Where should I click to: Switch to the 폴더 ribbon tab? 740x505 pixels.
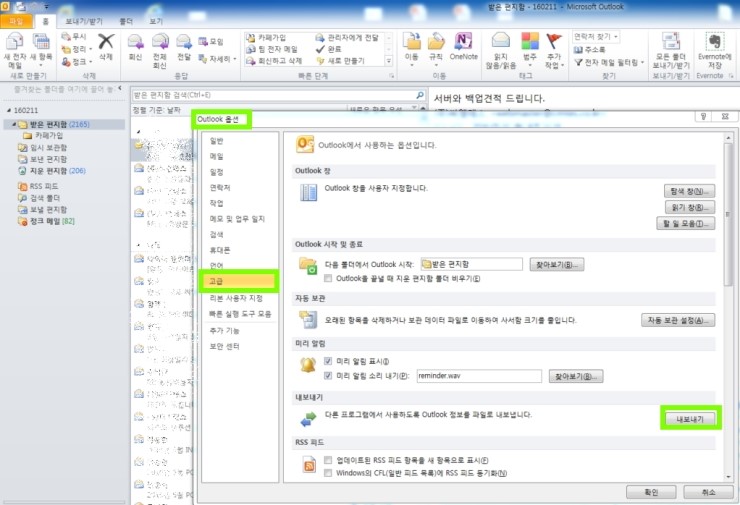coord(126,21)
